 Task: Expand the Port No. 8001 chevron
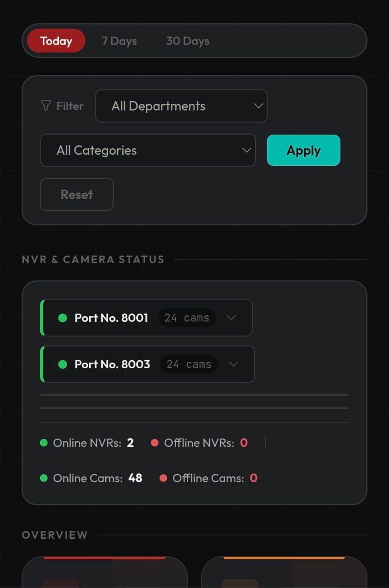231,317
